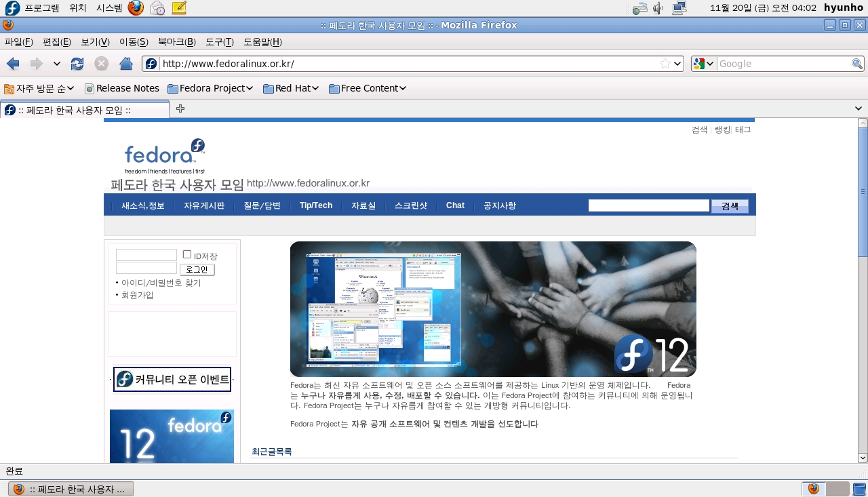868x497 pixels.
Task: Open 질문/답변 navigation link
Action: (x=262, y=205)
